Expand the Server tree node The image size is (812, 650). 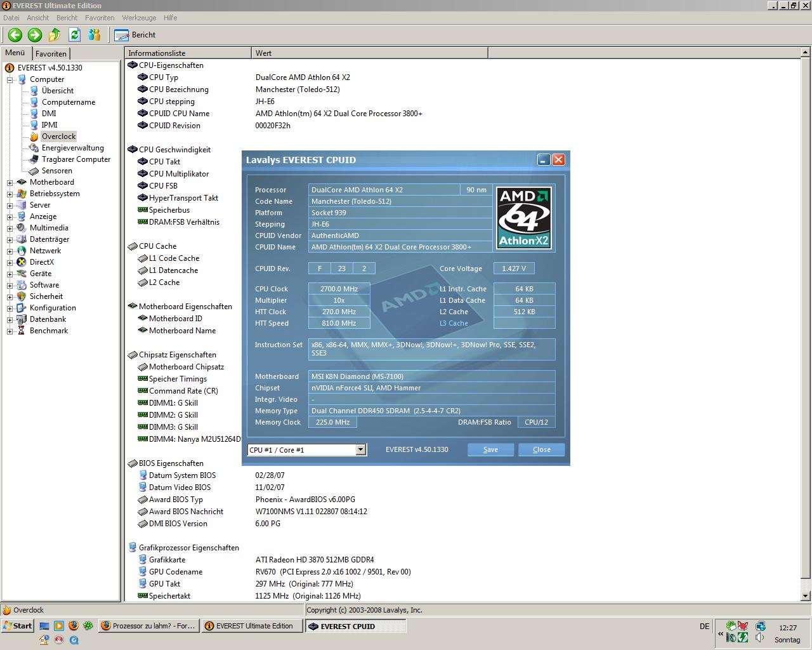click(x=10, y=206)
